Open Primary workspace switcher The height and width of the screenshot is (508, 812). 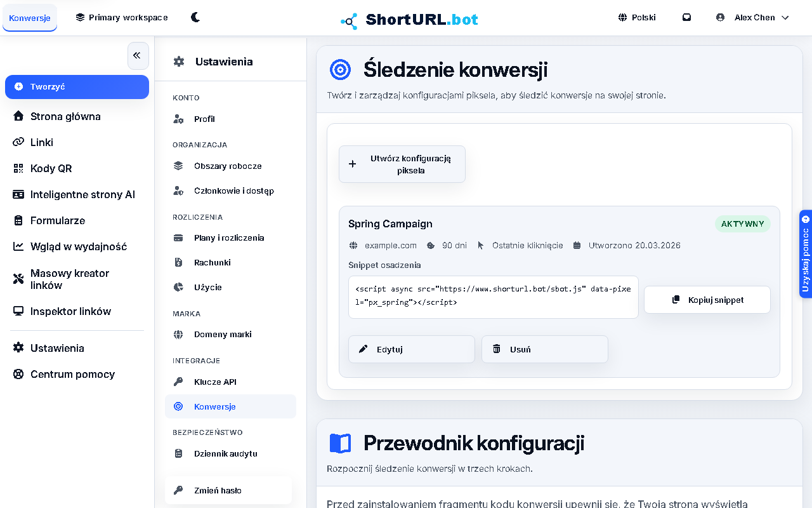pos(122,18)
